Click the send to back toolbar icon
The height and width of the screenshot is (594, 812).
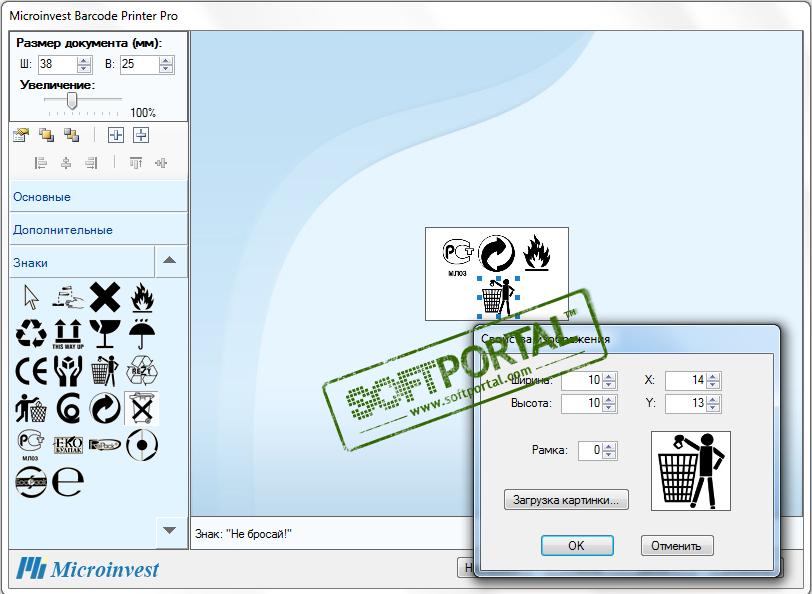pos(71,135)
